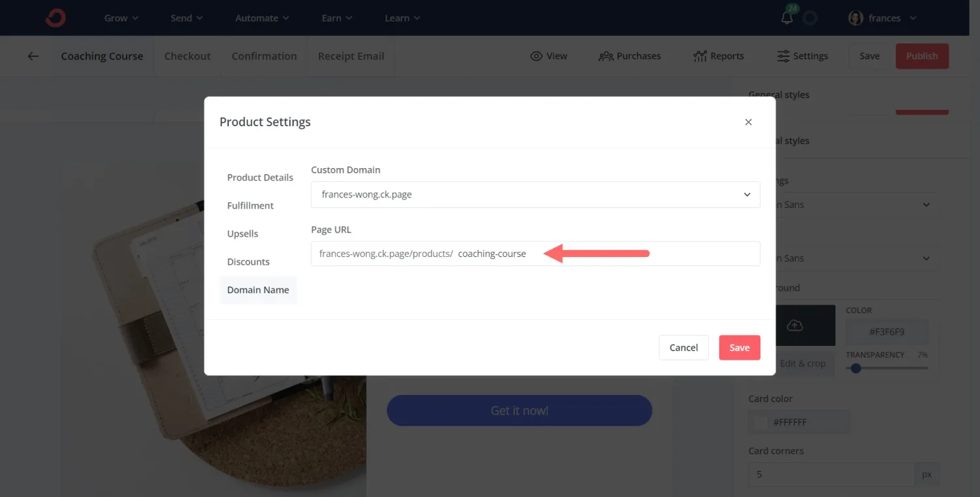
Task: Click Cancel in Product Settings dialog
Action: pyautogui.click(x=683, y=348)
